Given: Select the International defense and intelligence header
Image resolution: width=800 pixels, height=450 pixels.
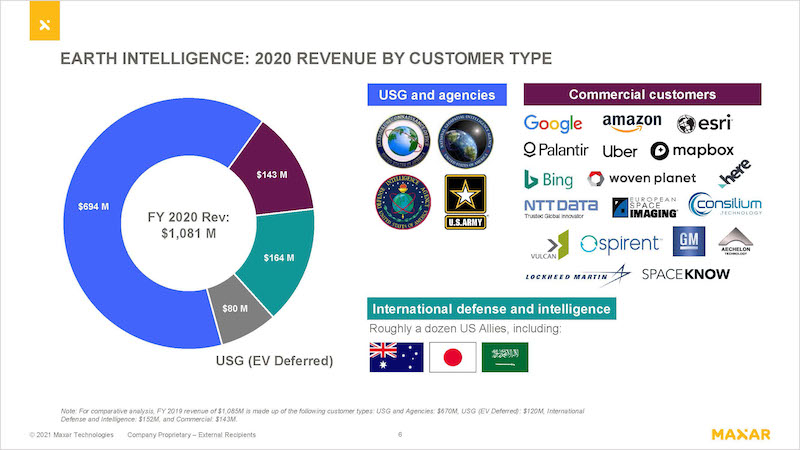Looking at the screenshot, I should [491, 309].
